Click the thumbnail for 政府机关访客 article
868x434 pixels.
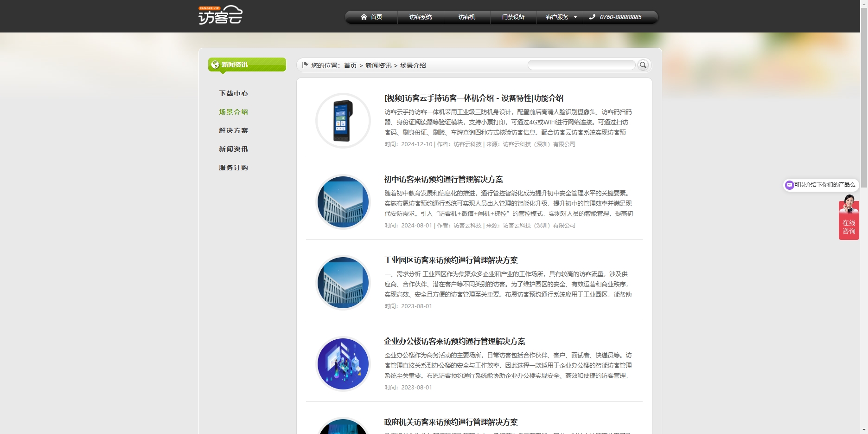(x=343, y=426)
